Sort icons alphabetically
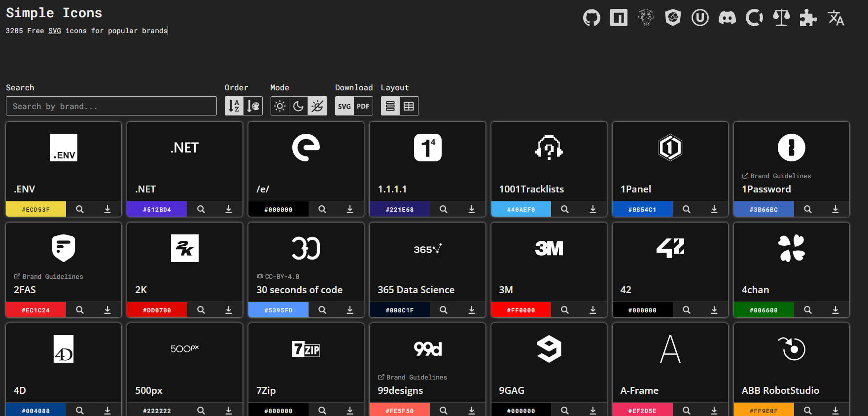 [234, 106]
